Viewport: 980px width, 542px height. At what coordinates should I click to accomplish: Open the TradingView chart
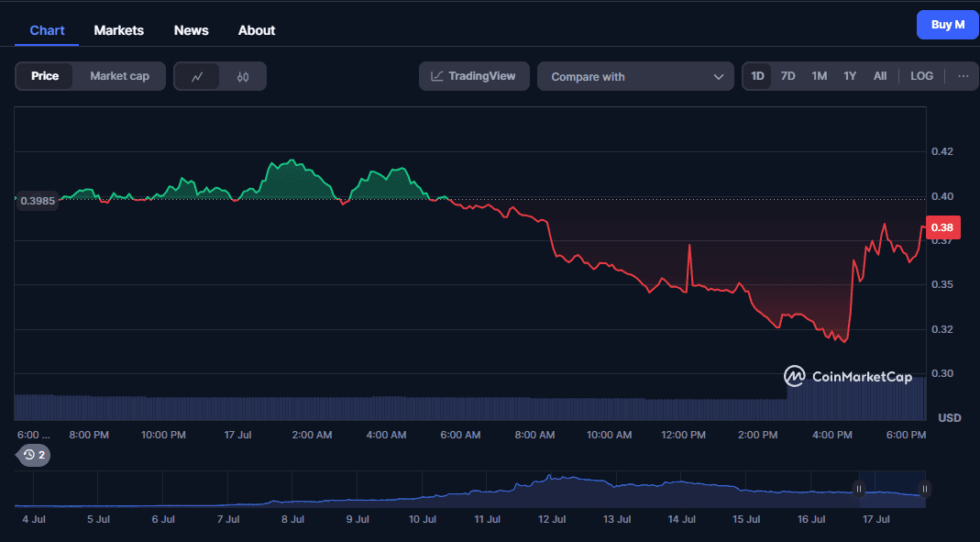474,76
